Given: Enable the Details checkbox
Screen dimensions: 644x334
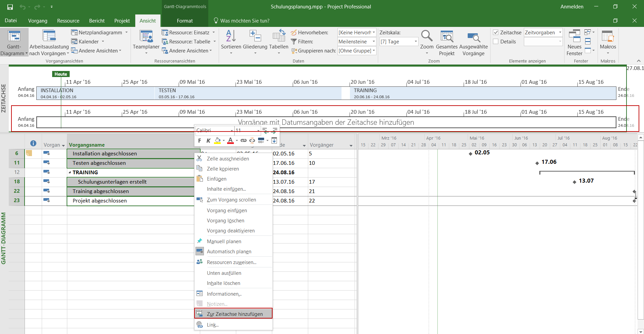Looking at the screenshot, I should [496, 42].
